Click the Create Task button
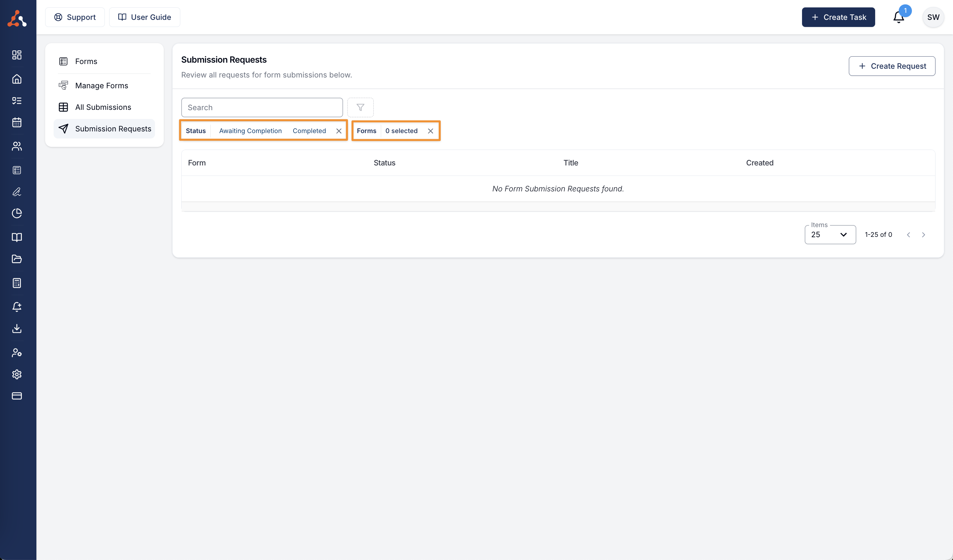953x560 pixels. pyautogui.click(x=838, y=18)
